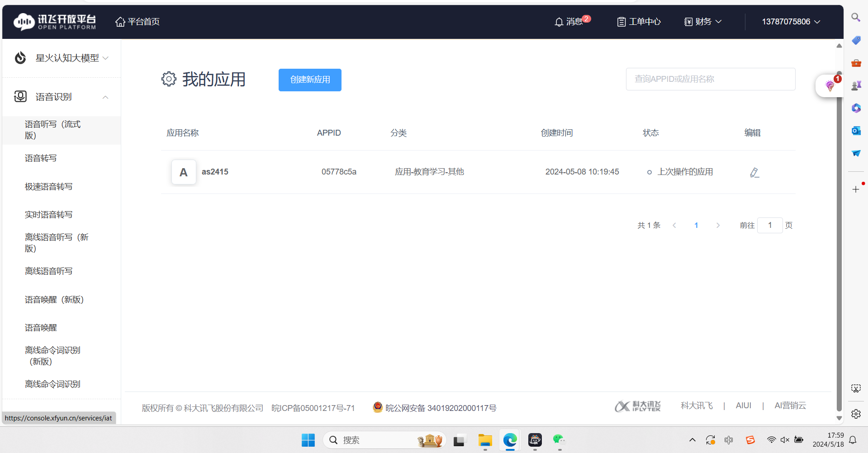Collapse the speech recognition section

(x=62, y=97)
